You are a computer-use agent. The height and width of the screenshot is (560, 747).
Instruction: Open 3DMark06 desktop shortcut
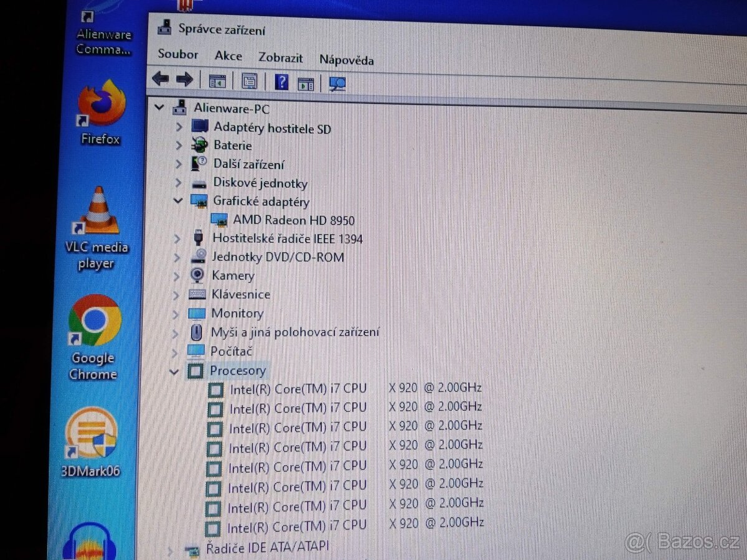[x=91, y=441]
